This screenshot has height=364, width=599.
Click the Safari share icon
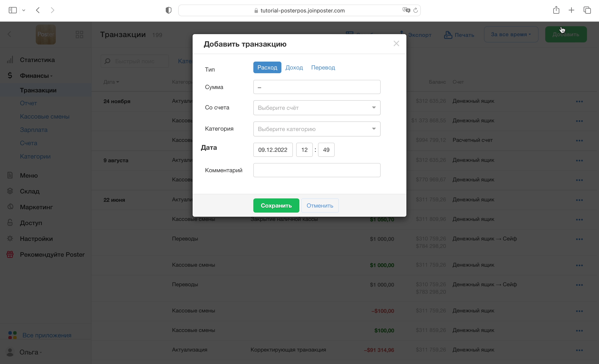point(556,10)
